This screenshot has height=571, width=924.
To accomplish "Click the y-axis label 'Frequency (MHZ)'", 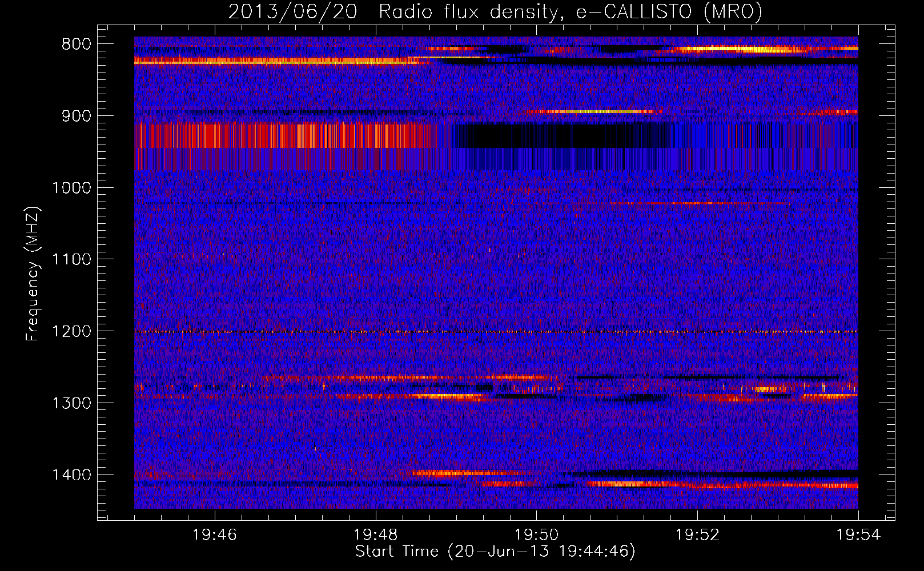I will point(33,274).
